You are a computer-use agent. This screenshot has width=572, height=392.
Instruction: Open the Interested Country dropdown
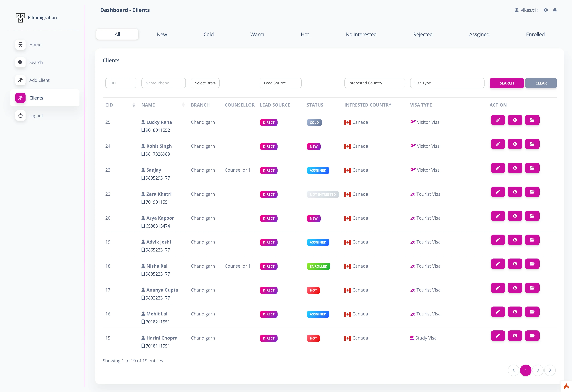[374, 83]
